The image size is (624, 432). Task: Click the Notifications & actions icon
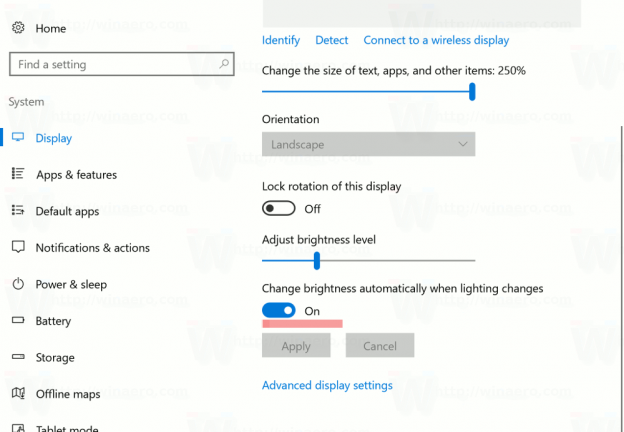(18, 247)
